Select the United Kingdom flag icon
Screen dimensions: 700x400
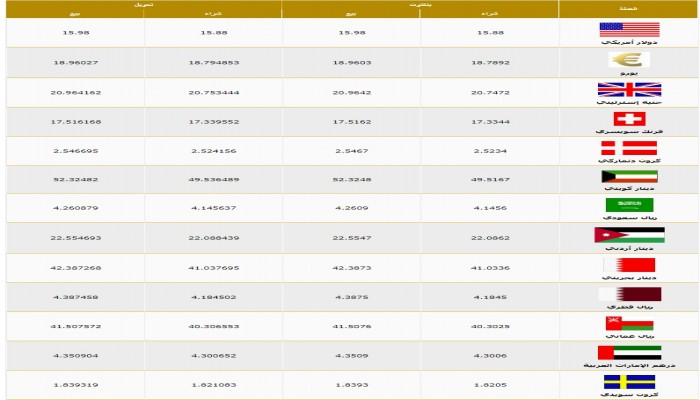(629, 89)
